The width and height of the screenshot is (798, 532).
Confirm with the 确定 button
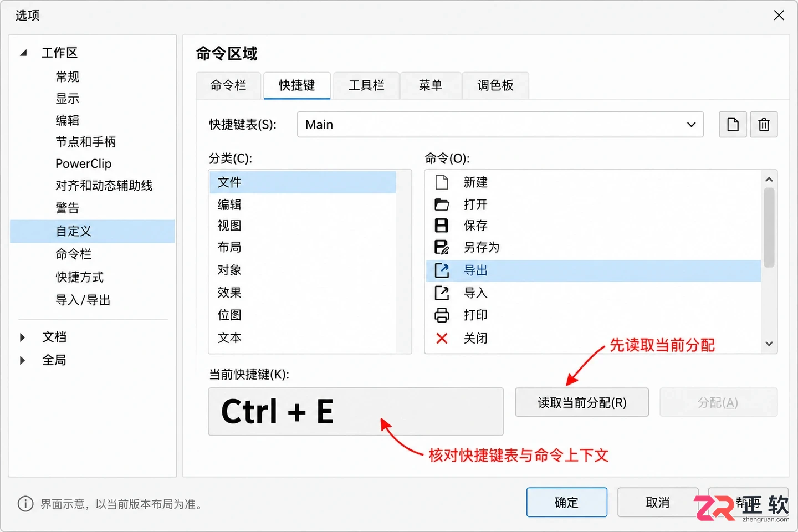[566, 502]
